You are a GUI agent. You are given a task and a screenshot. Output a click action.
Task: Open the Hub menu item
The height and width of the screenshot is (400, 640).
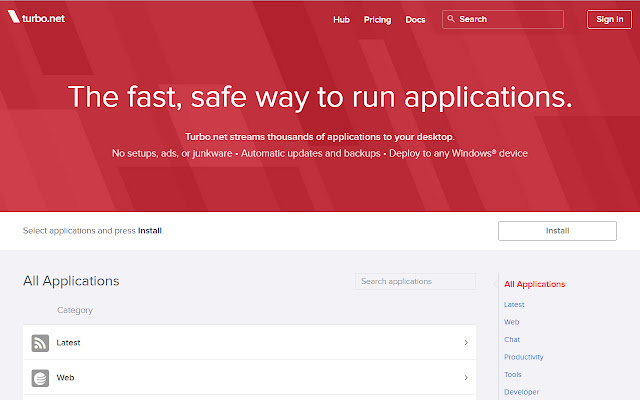tap(341, 19)
